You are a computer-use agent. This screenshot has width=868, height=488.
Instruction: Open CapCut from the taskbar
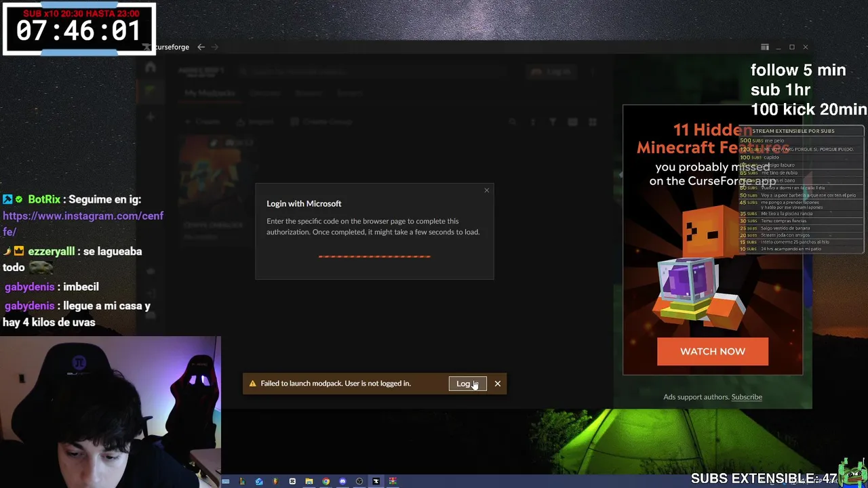click(292, 481)
